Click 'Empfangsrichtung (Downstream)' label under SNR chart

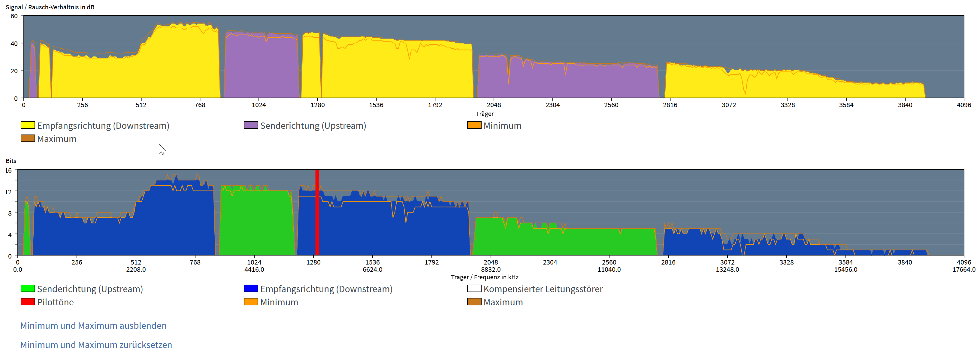(103, 126)
